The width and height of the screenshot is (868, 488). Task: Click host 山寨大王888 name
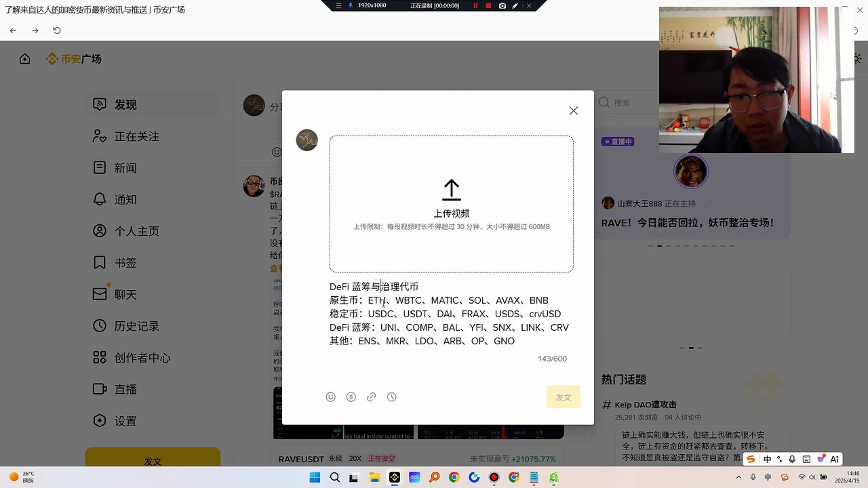639,203
